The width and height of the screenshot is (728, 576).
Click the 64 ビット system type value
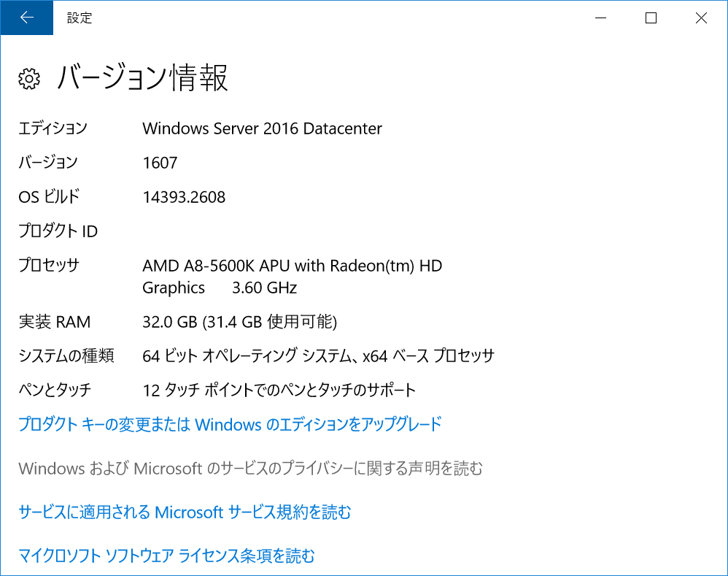[319, 356]
